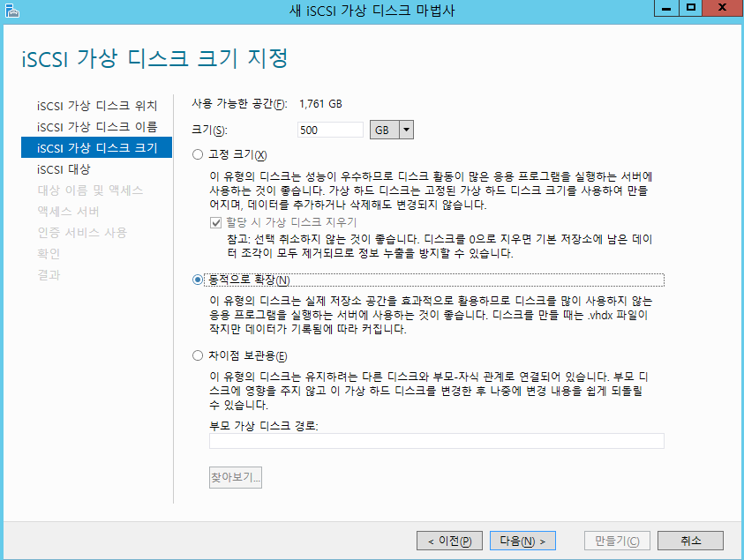Click the 찾아보기 browse button
Viewport: 744px width, 560px height.
(x=235, y=478)
